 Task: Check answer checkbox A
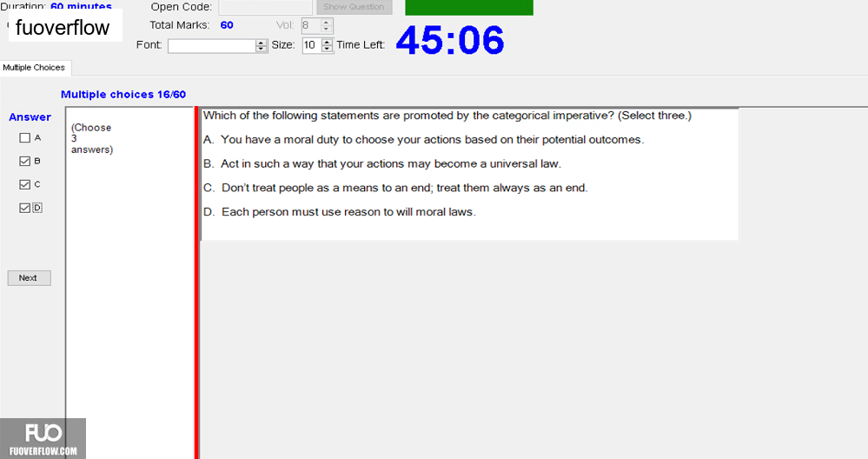(25, 138)
